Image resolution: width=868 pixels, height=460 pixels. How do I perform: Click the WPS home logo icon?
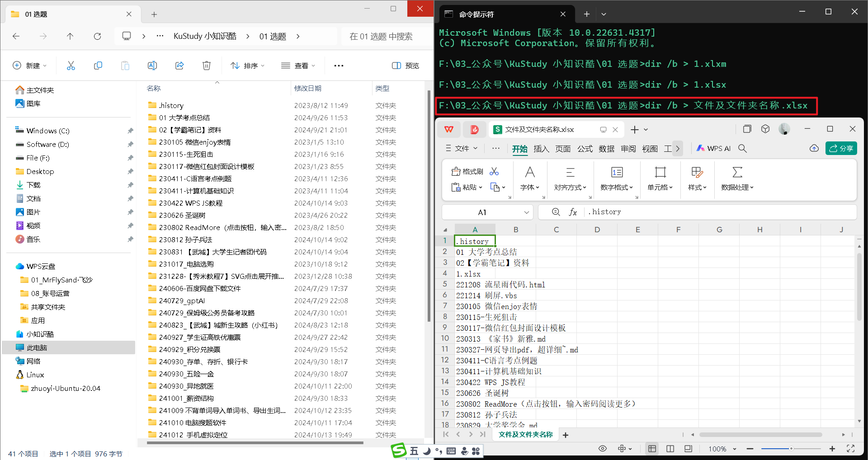[x=449, y=130]
